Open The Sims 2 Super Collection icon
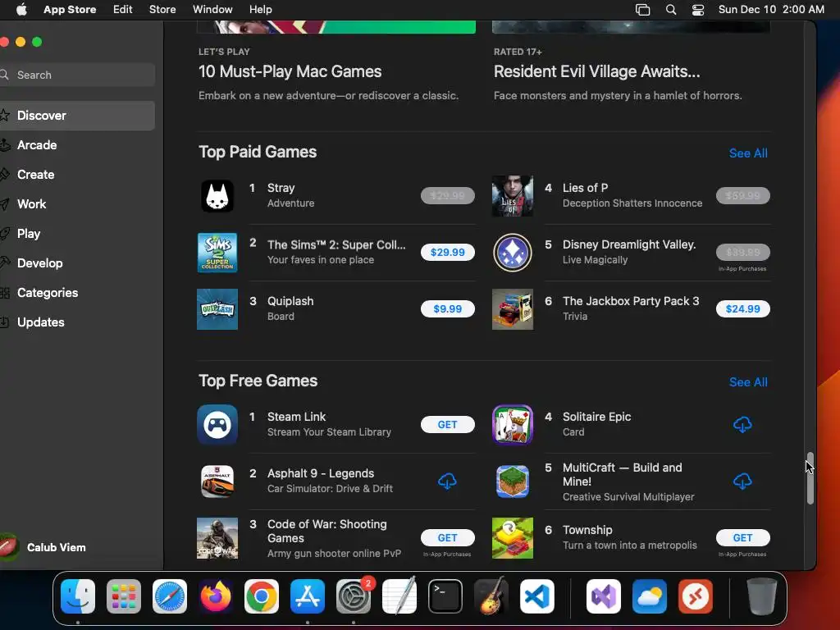 217,253
